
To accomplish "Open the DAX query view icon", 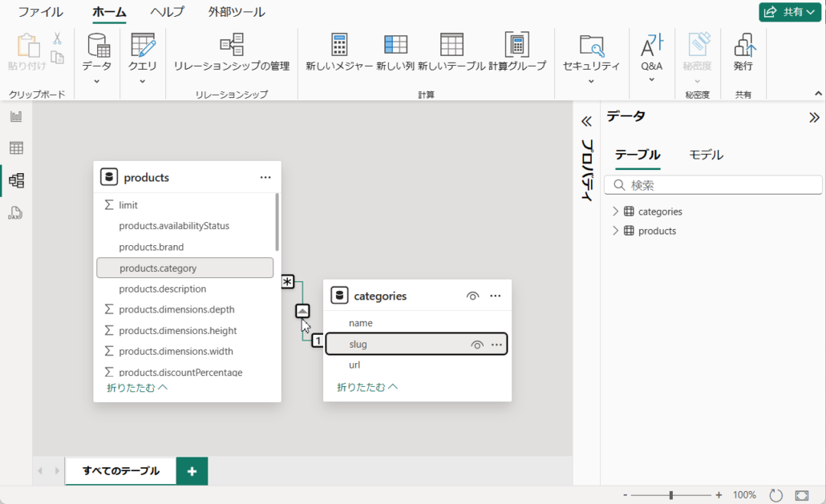I will (x=16, y=213).
